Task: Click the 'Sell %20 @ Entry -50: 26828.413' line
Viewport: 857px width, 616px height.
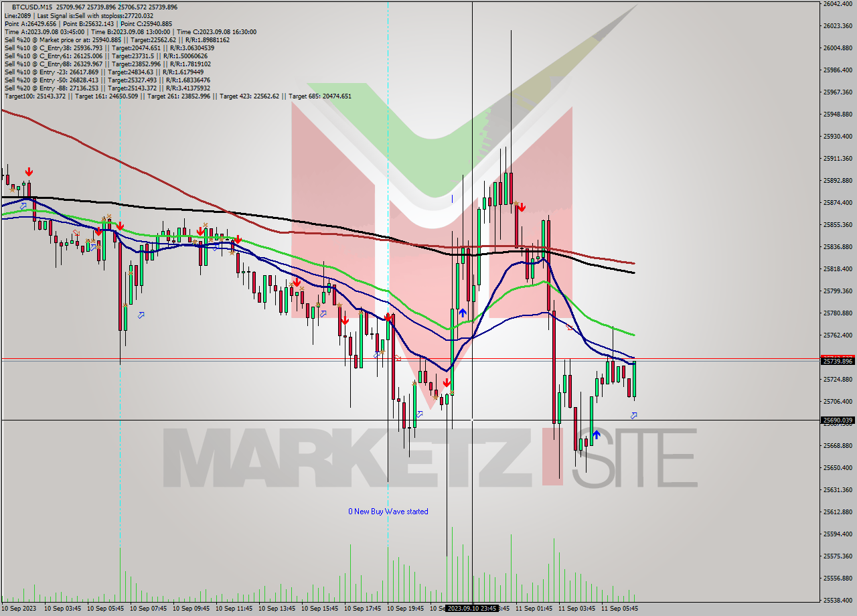Action: pos(106,80)
